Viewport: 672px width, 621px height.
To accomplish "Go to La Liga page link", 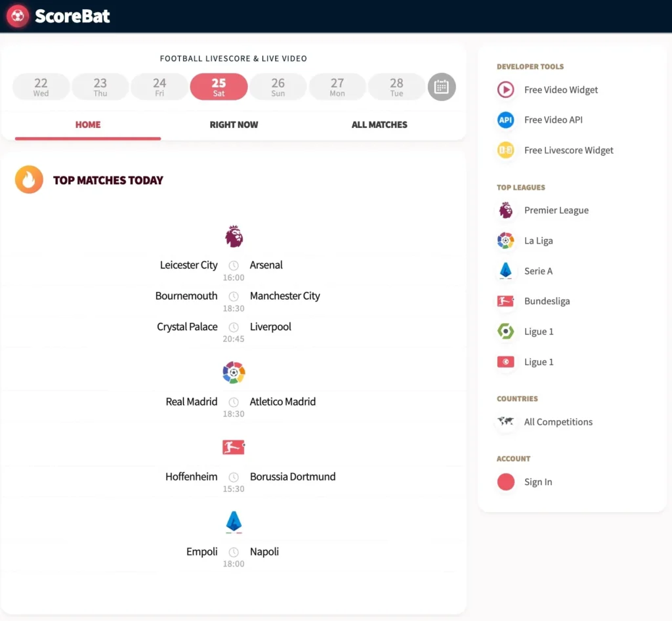I will click(538, 240).
